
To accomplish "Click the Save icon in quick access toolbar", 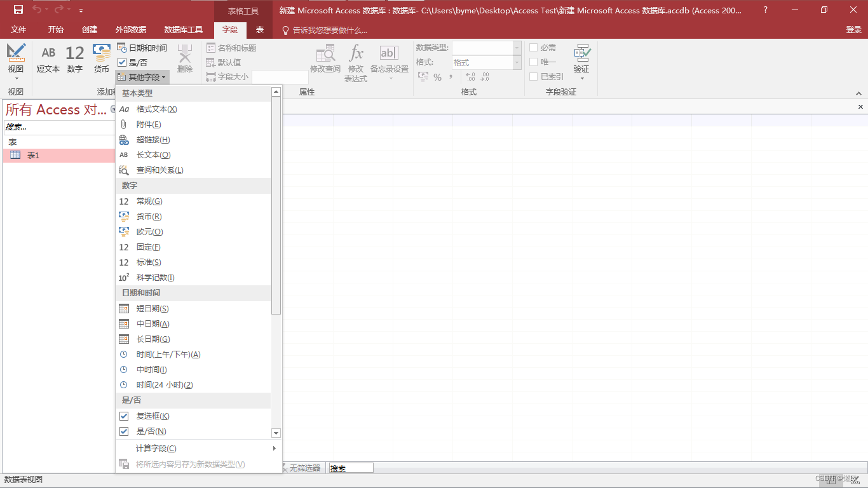I will pos(18,10).
